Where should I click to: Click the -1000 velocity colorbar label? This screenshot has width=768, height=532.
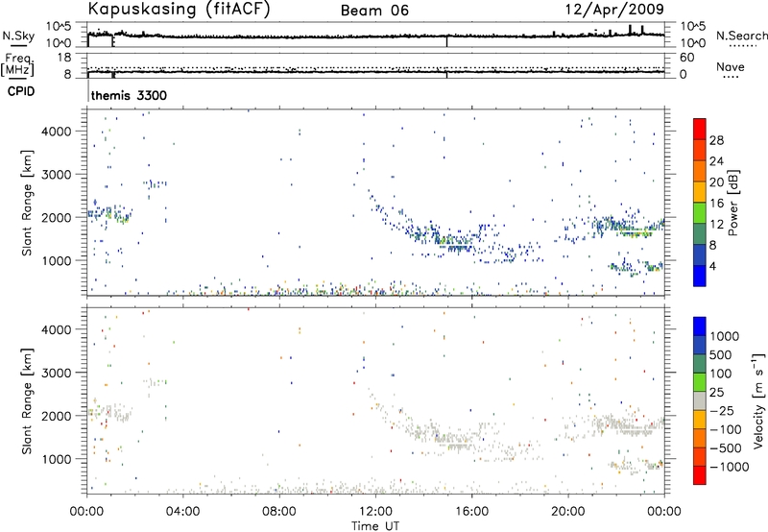[x=730, y=467]
